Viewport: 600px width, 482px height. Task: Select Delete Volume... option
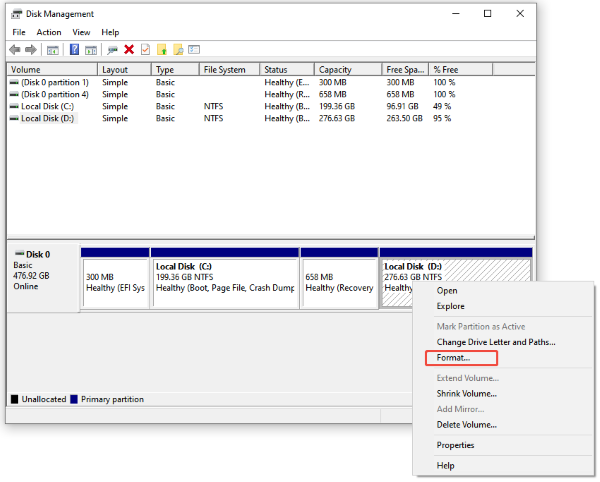[x=466, y=425]
